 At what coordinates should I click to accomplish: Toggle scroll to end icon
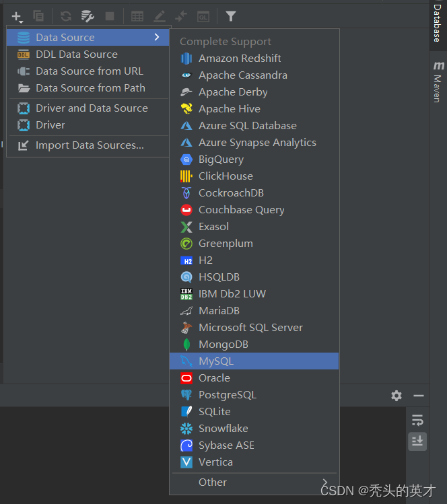pyautogui.click(x=417, y=441)
